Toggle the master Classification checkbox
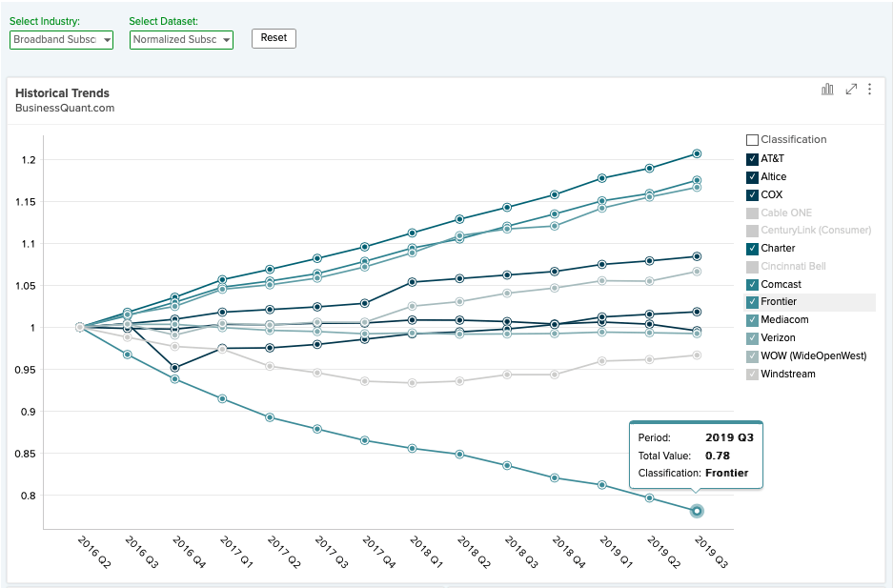The height and width of the screenshot is (588, 893). point(752,140)
